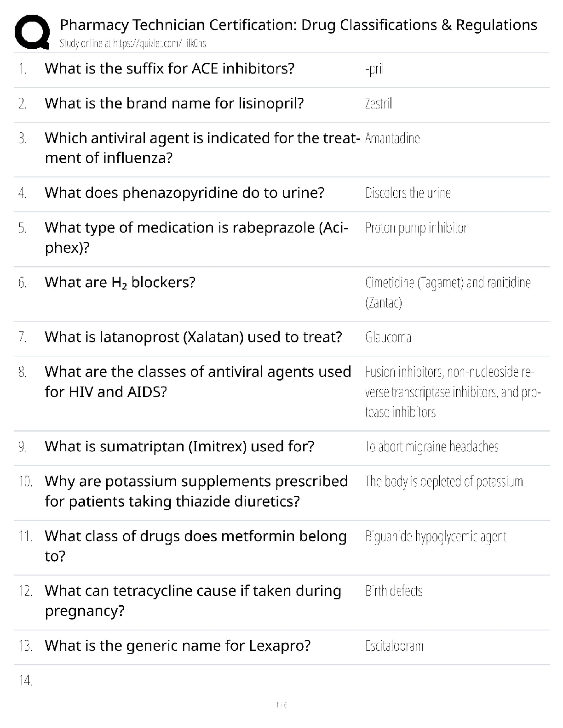Click the sumatriptan (Imitrex) question

coord(179,446)
